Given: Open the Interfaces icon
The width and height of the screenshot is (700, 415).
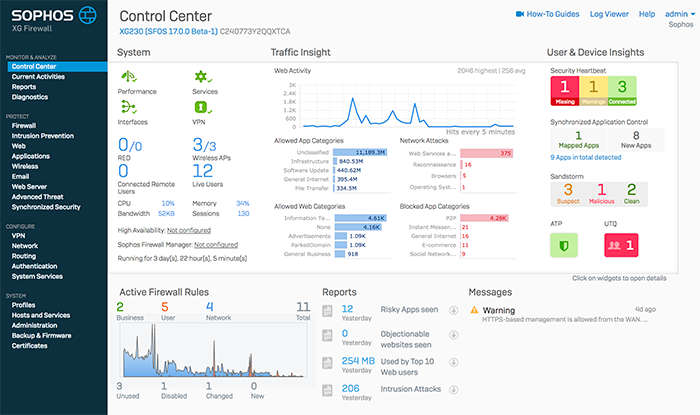Looking at the screenshot, I should pyautogui.click(x=129, y=107).
